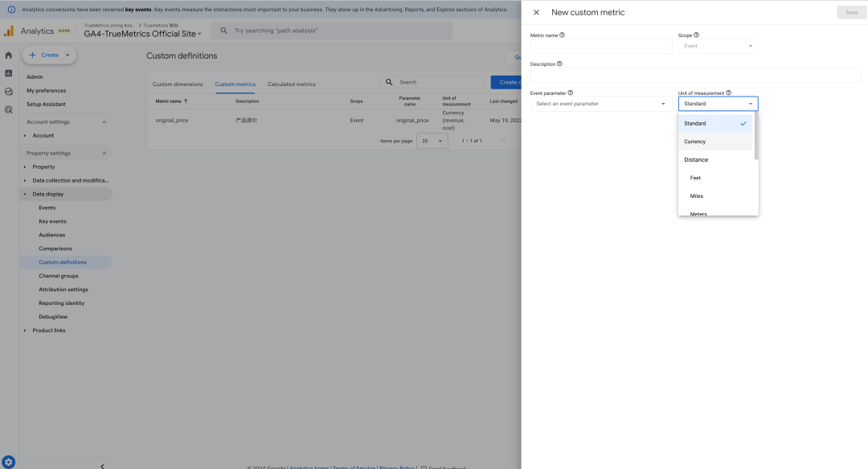
Task: Click the help icon beside Unit of measurement
Action: [728, 93]
